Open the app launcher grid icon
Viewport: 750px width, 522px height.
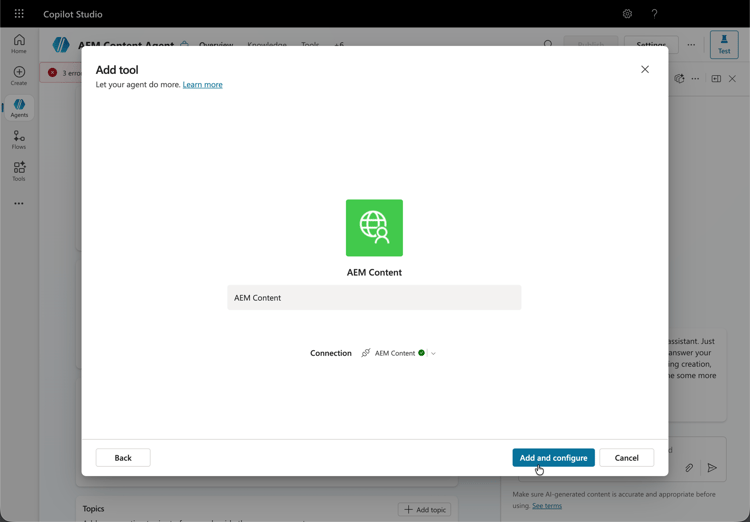(19, 13)
